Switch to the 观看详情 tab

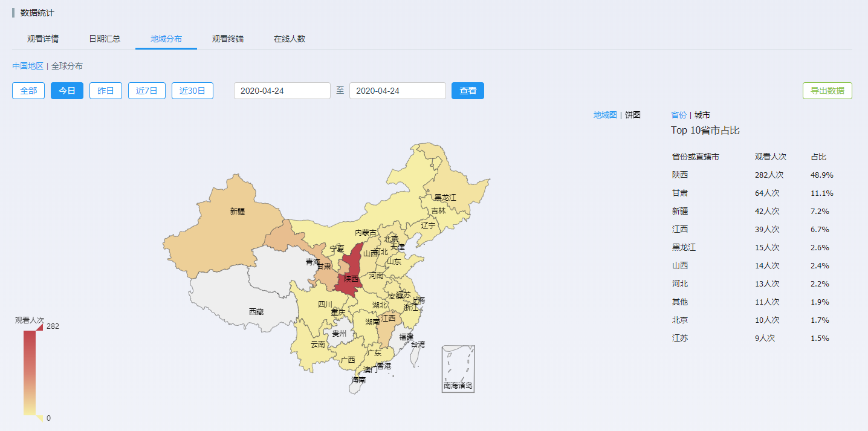tap(43, 39)
